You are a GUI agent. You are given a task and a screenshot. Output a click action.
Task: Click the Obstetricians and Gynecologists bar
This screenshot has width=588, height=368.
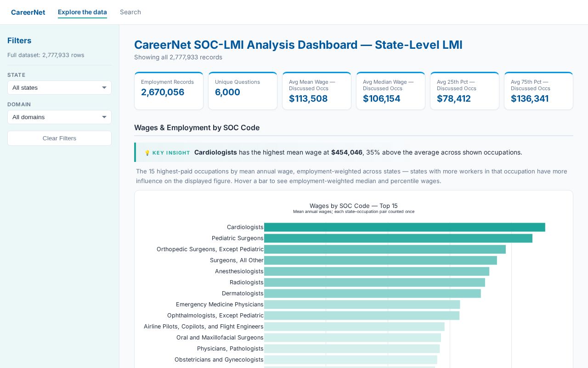point(351,360)
